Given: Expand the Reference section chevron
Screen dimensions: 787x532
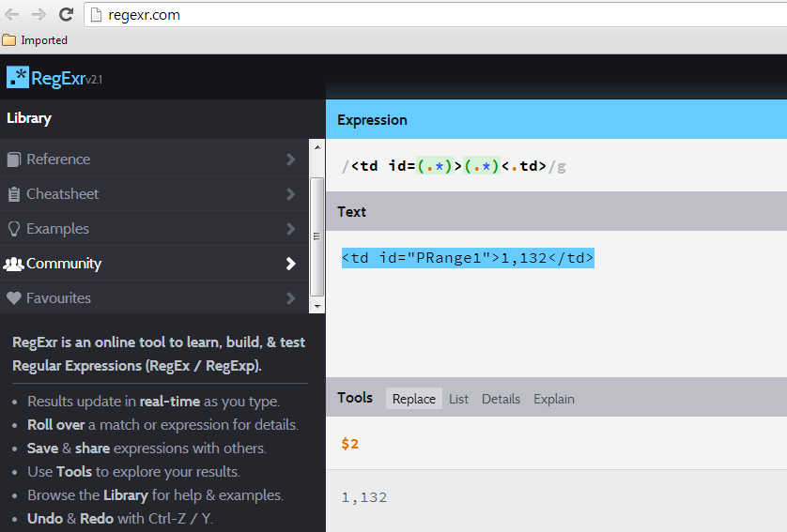Looking at the screenshot, I should click(291, 160).
